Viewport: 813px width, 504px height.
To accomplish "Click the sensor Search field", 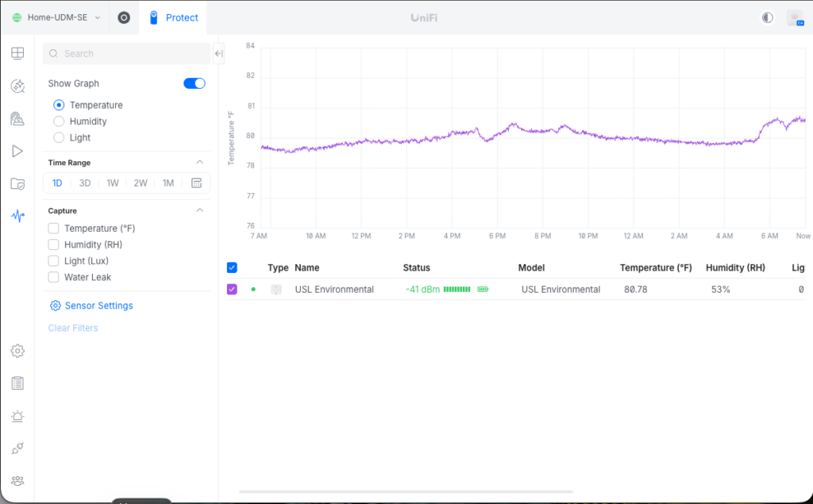I will pos(127,53).
